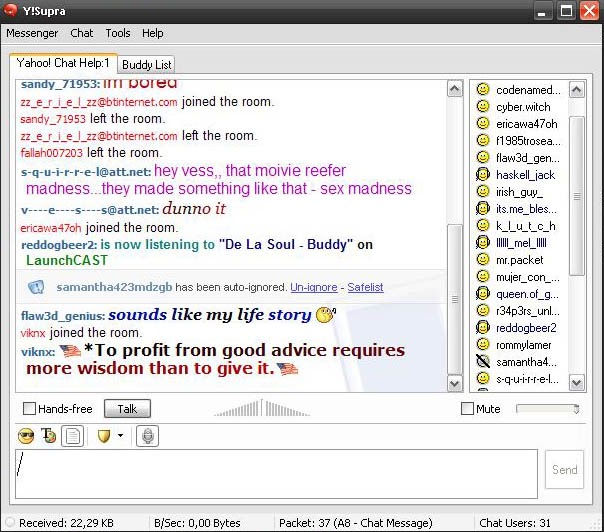Click the Talk button
Viewport: 604px width, 532px height.
(x=127, y=409)
